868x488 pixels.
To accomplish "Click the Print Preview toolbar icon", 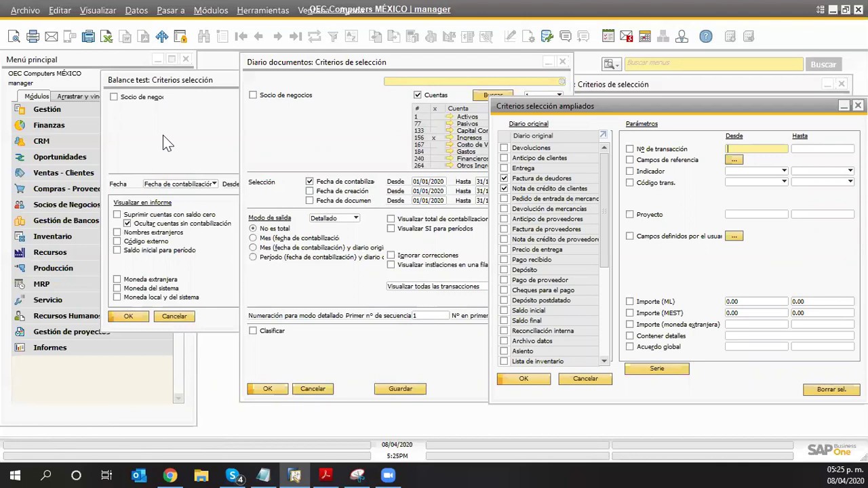I will coord(14,37).
